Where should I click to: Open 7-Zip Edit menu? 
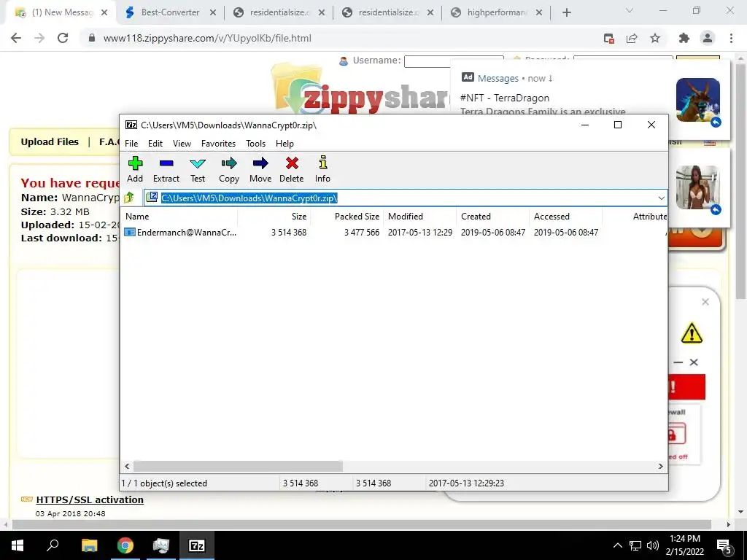coord(155,144)
